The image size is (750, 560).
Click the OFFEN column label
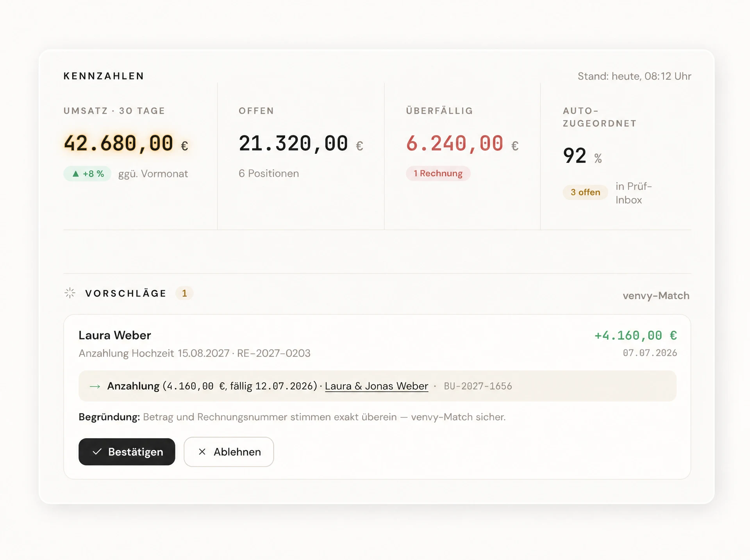click(x=256, y=111)
